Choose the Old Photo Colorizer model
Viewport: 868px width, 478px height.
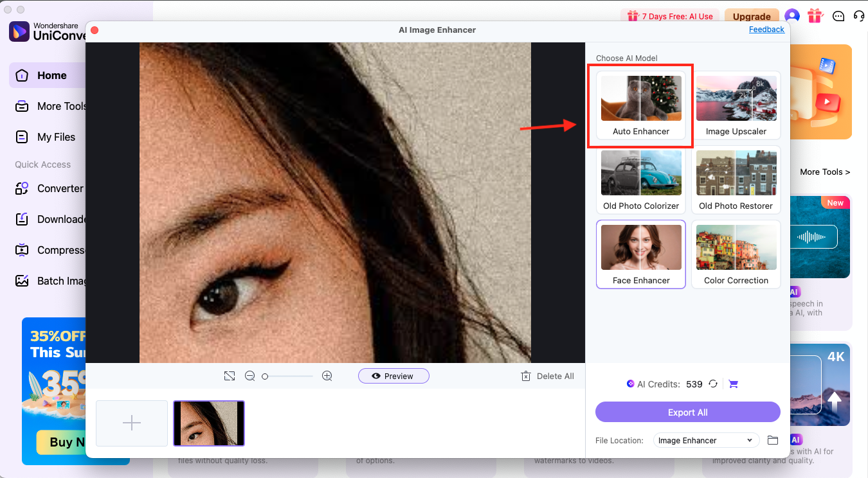[x=641, y=180]
